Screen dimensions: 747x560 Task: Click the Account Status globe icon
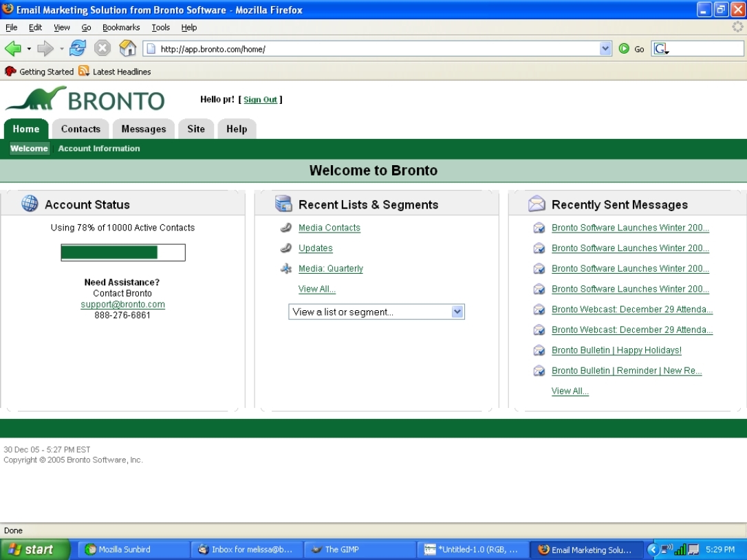[x=30, y=204]
